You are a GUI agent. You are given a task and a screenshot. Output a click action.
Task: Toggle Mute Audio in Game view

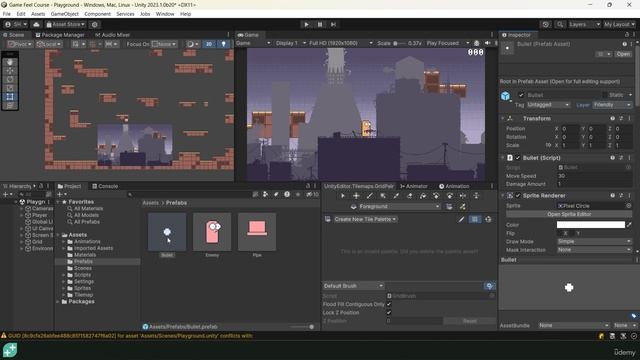pos(487,43)
